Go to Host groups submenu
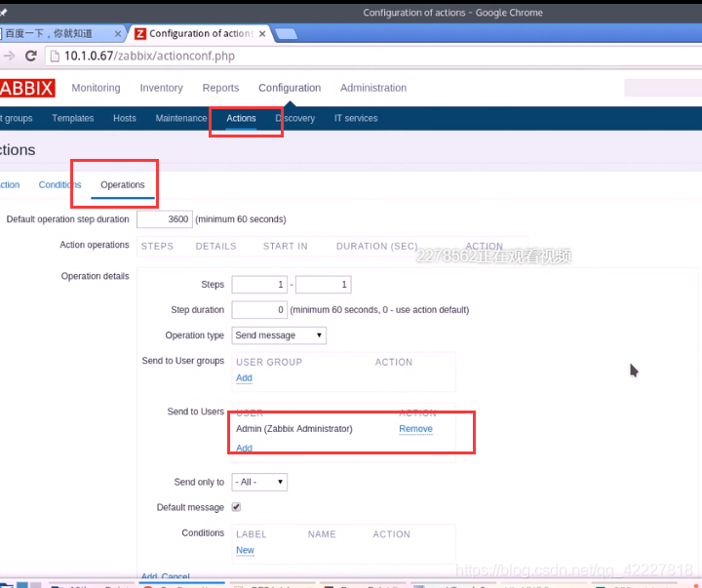The width and height of the screenshot is (702, 588). click(x=17, y=118)
